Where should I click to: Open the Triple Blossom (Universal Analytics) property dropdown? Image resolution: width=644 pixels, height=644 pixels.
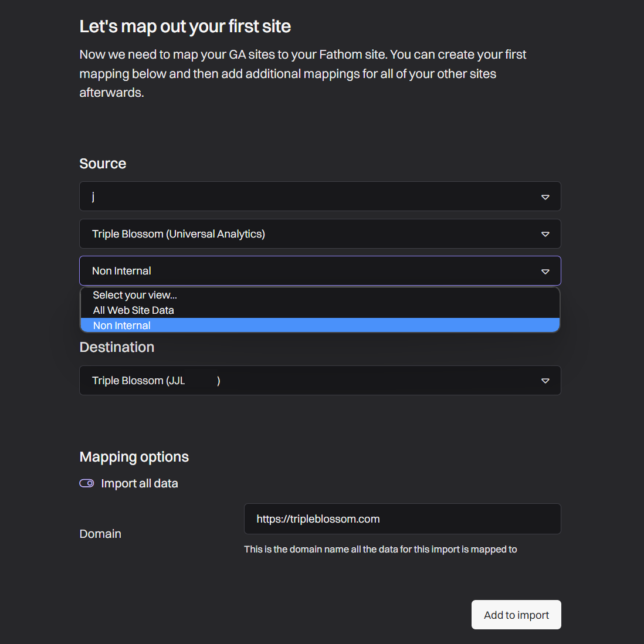(320, 233)
